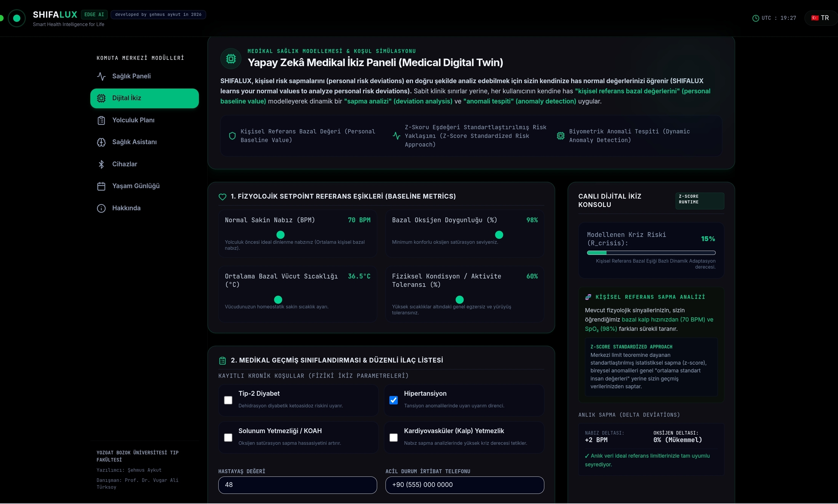The image size is (838, 504).
Task: Open Hakkında via its info icon
Action: pyautogui.click(x=101, y=208)
